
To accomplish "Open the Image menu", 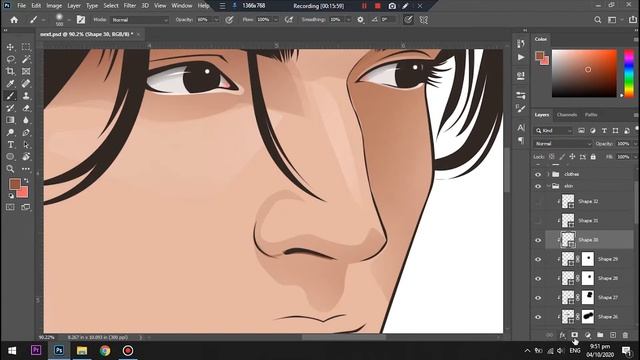I will point(54,6).
